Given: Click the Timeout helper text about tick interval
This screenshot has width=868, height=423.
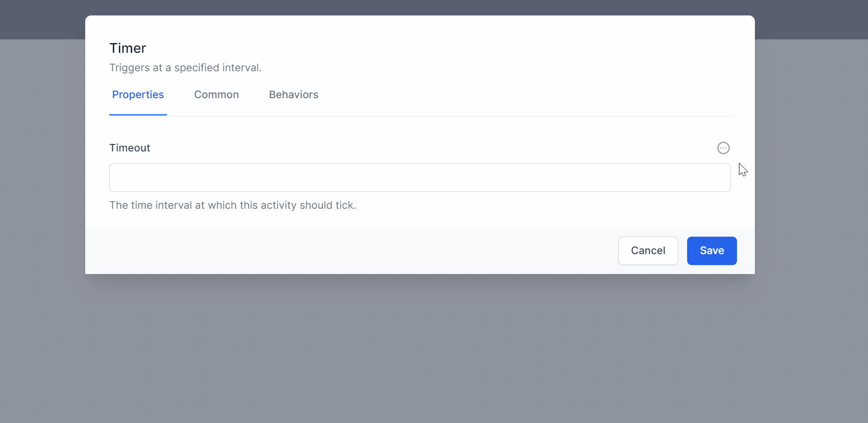Looking at the screenshot, I should click(233, 205).
